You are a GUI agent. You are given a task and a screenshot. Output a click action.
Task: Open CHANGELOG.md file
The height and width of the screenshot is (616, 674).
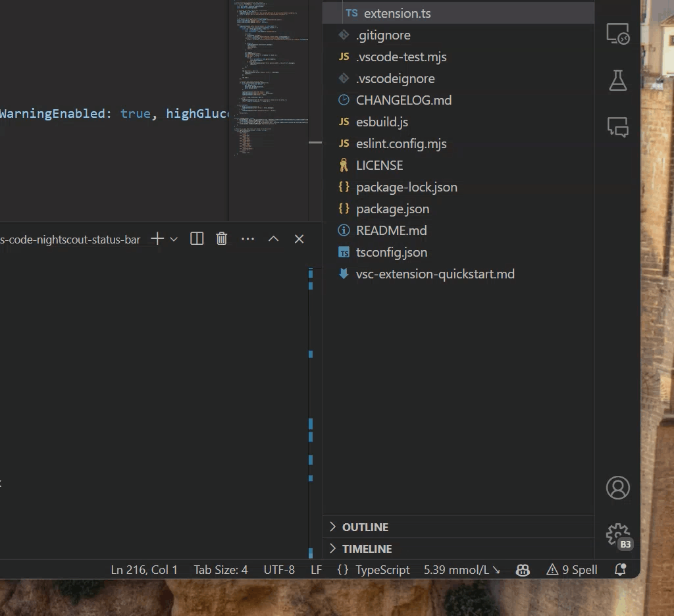tap(458, 100)
